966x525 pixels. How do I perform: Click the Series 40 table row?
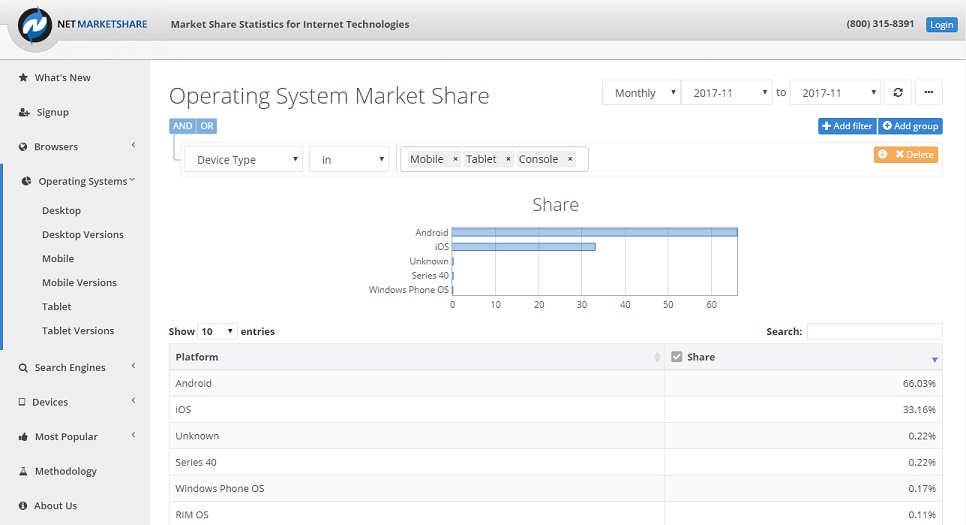(556, 462)
